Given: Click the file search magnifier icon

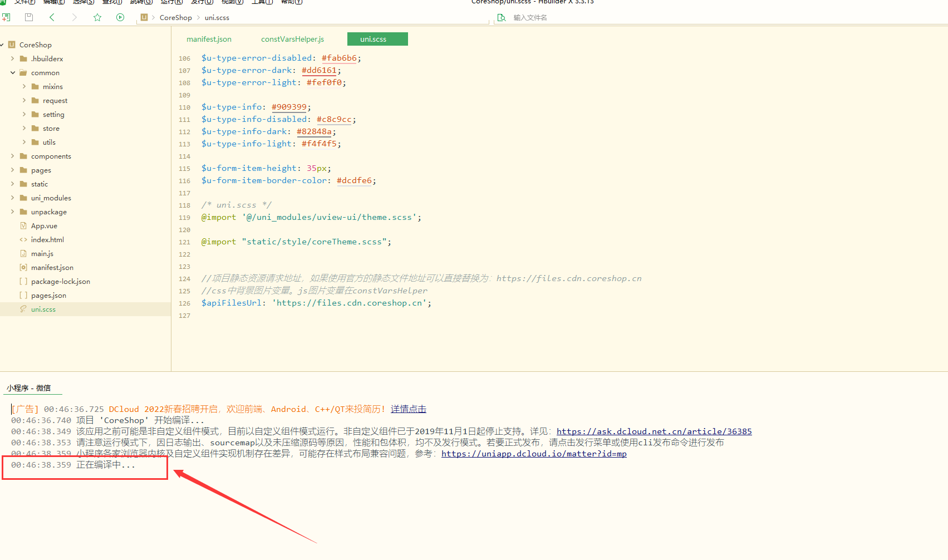Looking at the screenshot, I should point(502,17).
